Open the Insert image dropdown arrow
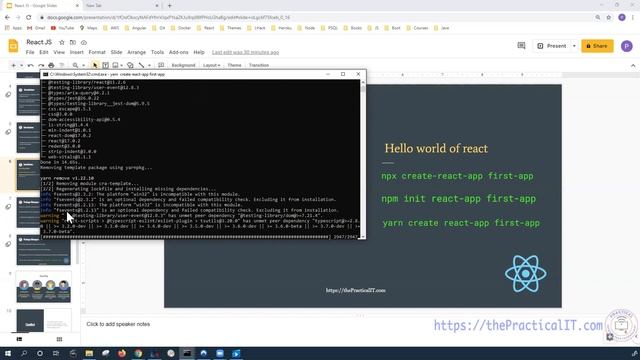 click(x=122, y=65)
